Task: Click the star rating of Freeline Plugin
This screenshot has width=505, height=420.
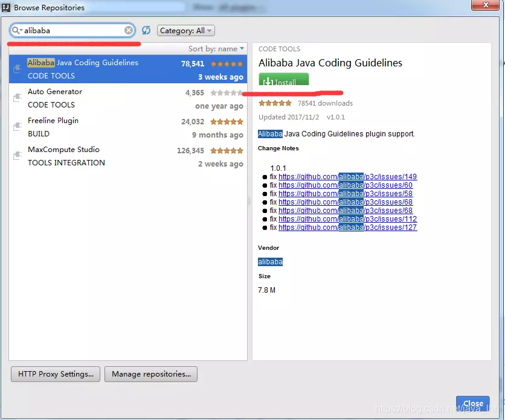Action: (227, 122)
